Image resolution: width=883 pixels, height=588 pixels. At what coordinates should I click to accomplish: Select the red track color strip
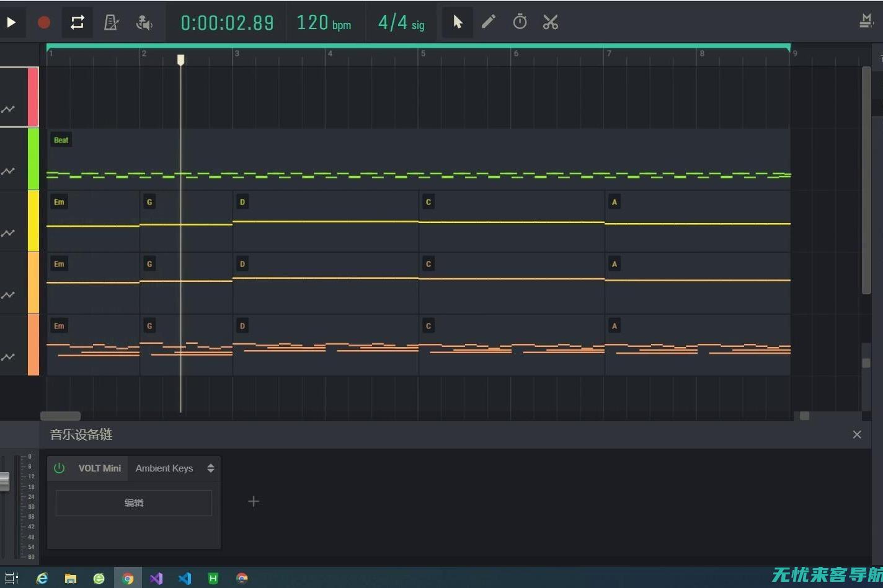click(33, 97)
